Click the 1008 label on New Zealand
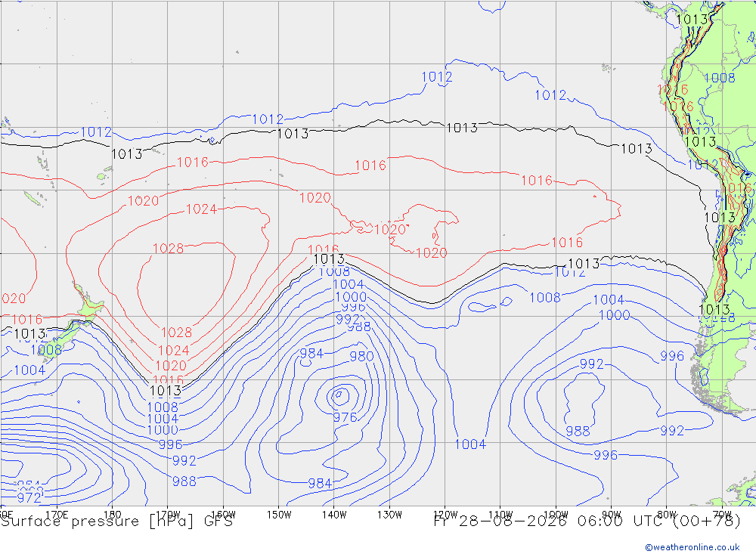Screen dimensions: 756x554 point(46,350)
